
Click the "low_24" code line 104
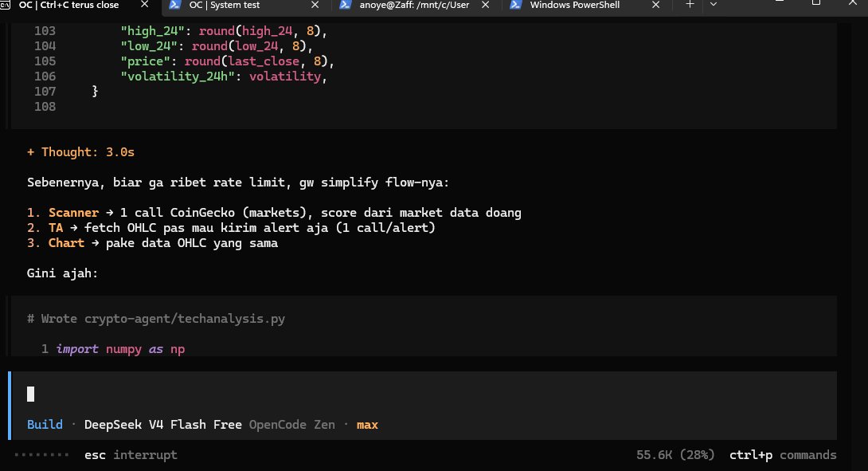[217, 46]
